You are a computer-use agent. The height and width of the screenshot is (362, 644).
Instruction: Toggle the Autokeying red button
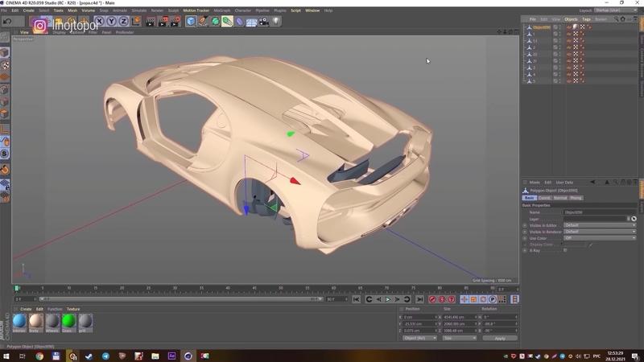click(441, 299)
